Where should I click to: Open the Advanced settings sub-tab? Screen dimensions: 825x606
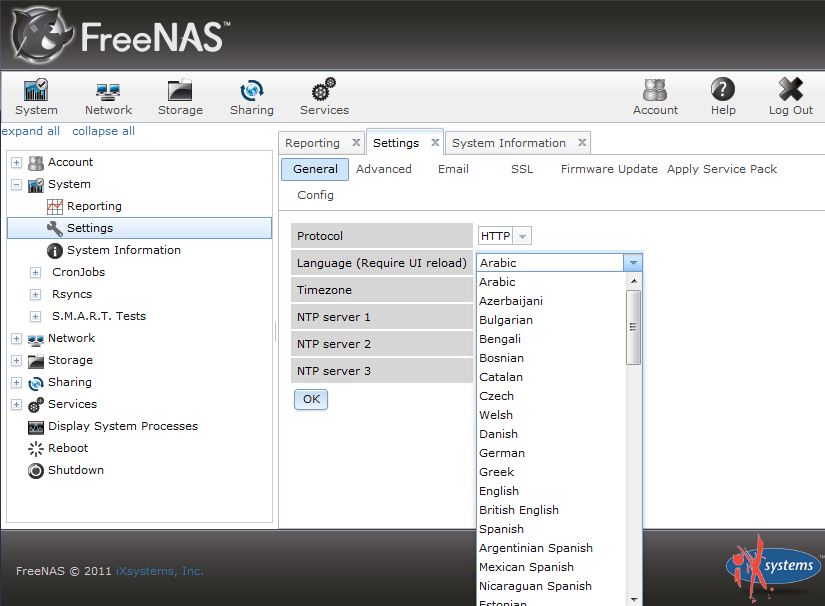(x=384, y=169)
